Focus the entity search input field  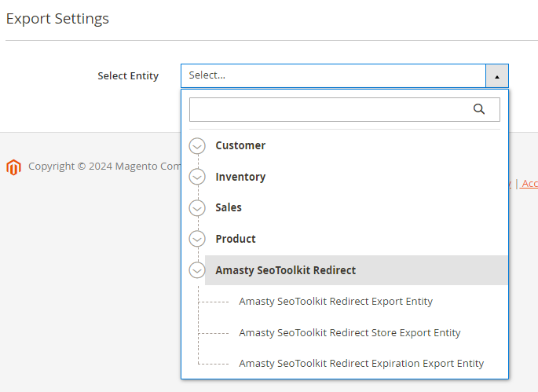pyautogui.click(x=345, y=109)
